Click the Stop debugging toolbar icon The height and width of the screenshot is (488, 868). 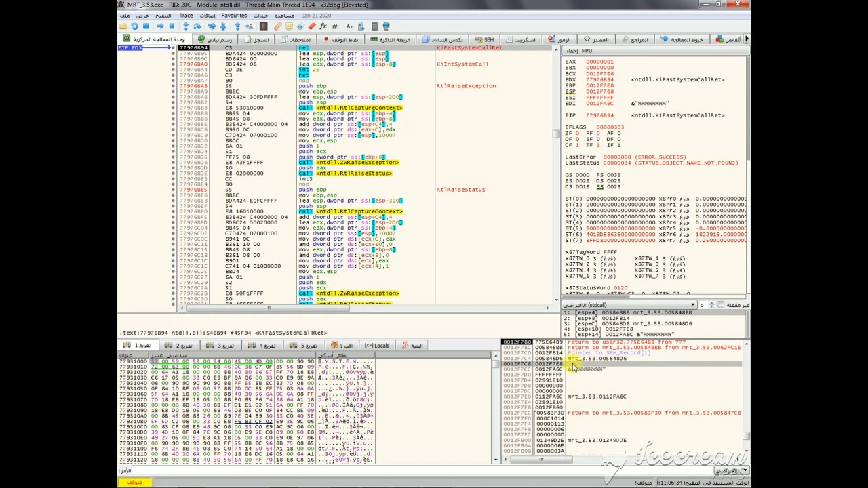(146, 26)
